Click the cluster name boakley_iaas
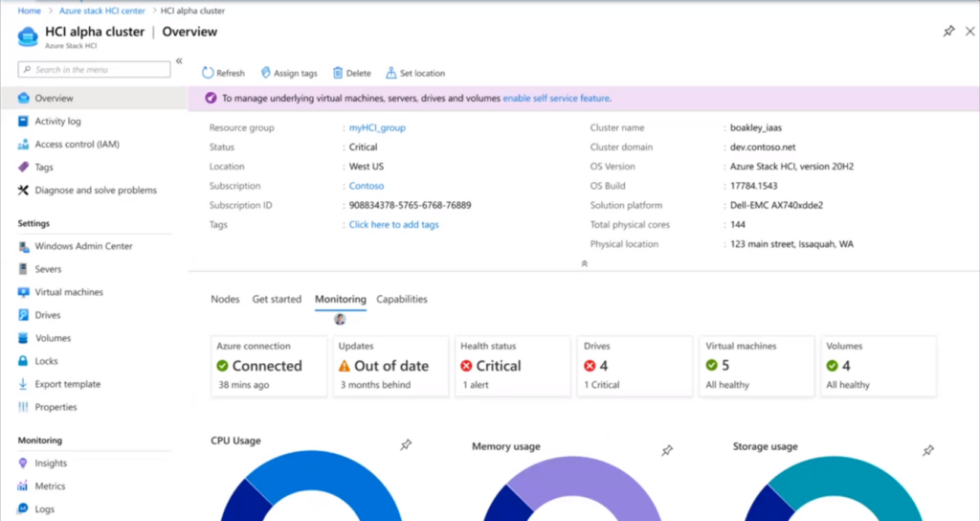This screenshot has height=521, width=980. pos(756,127)
